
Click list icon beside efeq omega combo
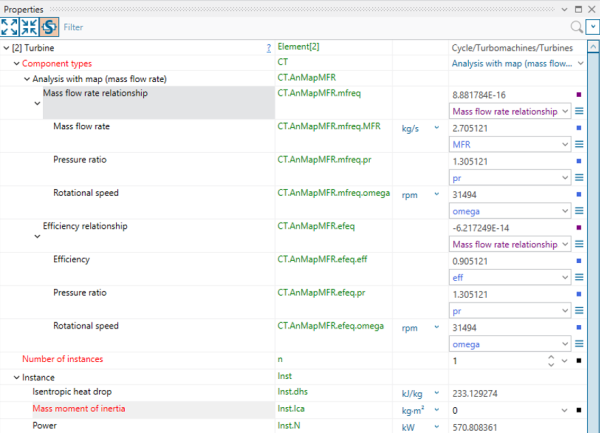(579, 344)
